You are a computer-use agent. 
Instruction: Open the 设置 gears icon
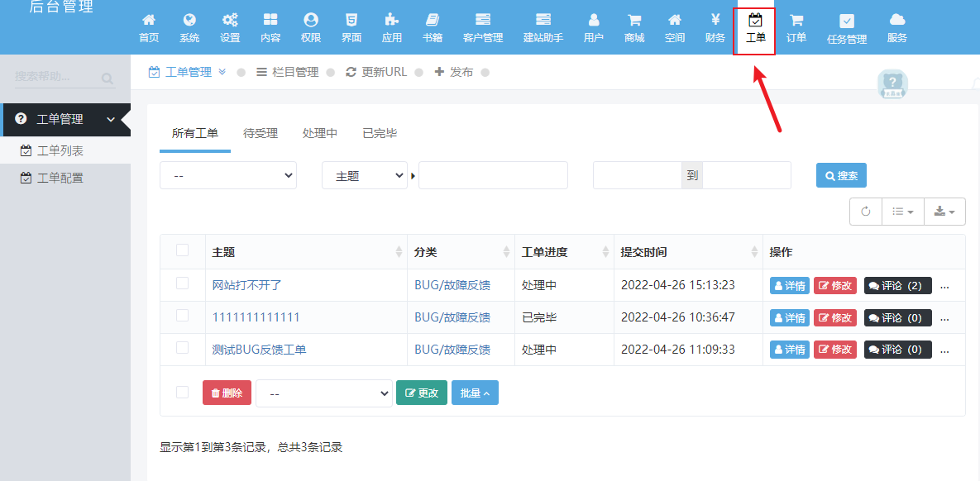coord(230,20)
